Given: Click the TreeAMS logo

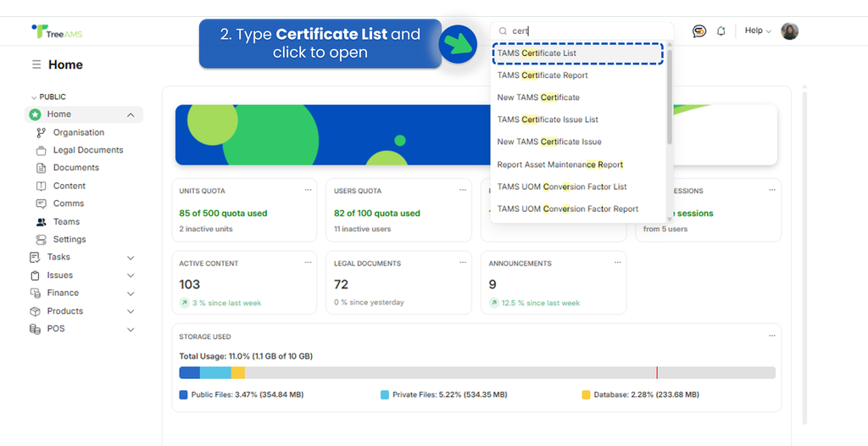Looking at the screenshot, I should coord(56,31).
